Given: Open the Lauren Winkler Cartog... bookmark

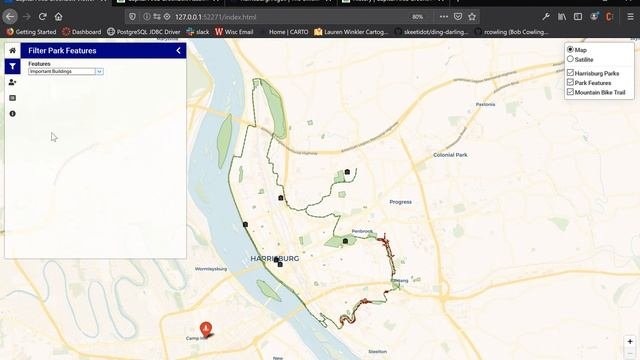Looking at the screenshot, I should point(351,32).
